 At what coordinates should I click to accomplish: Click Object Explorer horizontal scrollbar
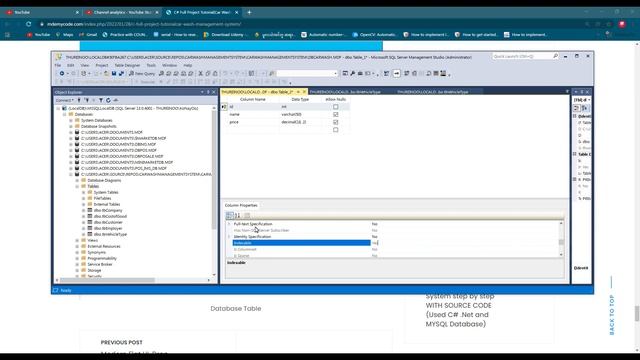[x=107, y=280]
